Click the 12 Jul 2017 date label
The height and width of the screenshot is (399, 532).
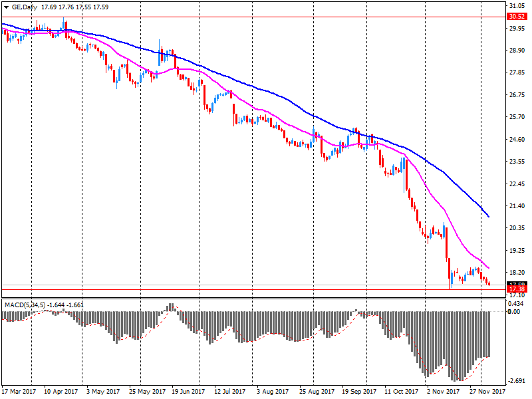tap(230, 392)
